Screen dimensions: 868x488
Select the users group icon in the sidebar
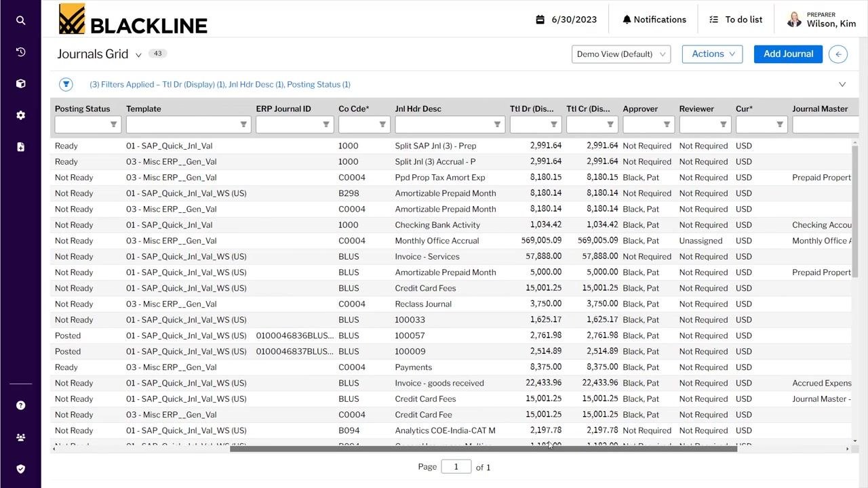click(x=20, y=437)
